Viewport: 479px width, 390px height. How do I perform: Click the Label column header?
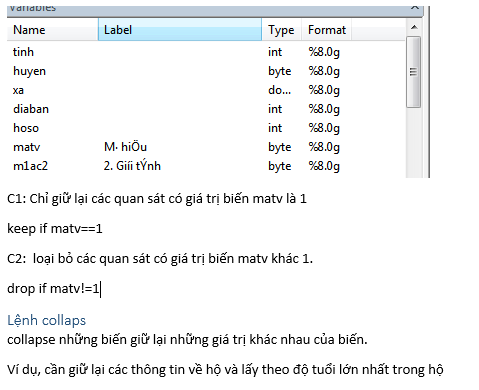click(180, 30)
